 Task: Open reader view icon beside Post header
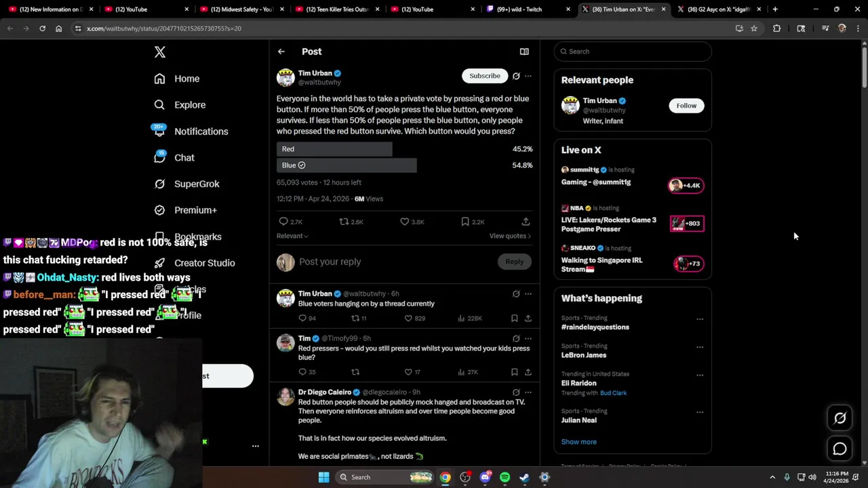(524, 52)
